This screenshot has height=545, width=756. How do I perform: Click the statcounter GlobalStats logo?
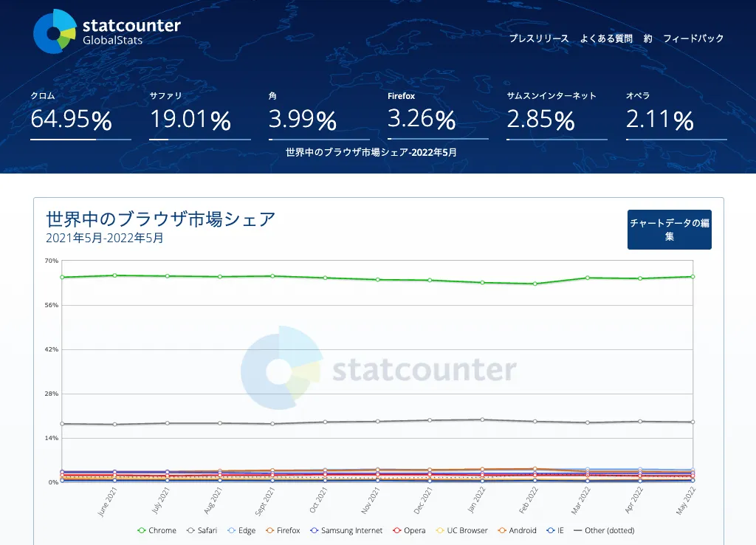pos(107,32)
